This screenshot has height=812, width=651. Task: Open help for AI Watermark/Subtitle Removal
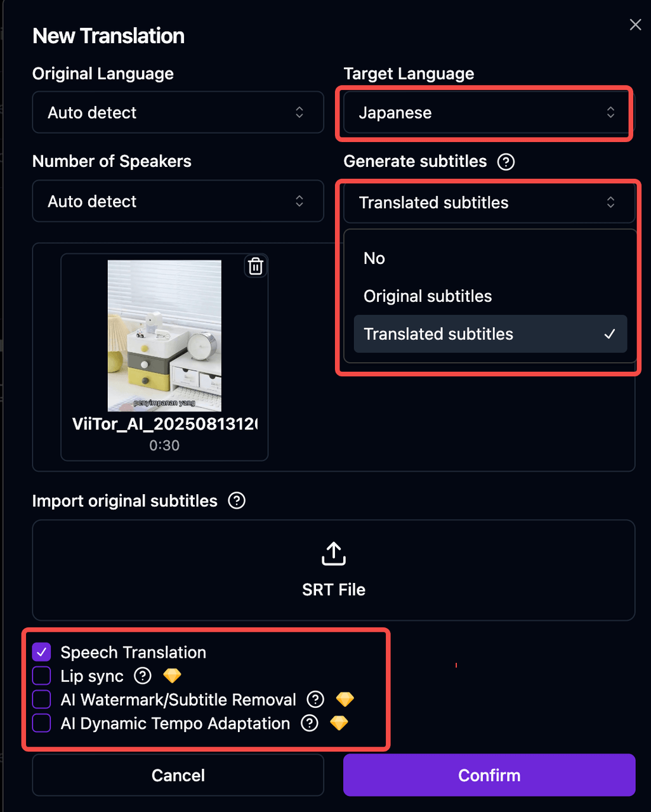[315, 700]
